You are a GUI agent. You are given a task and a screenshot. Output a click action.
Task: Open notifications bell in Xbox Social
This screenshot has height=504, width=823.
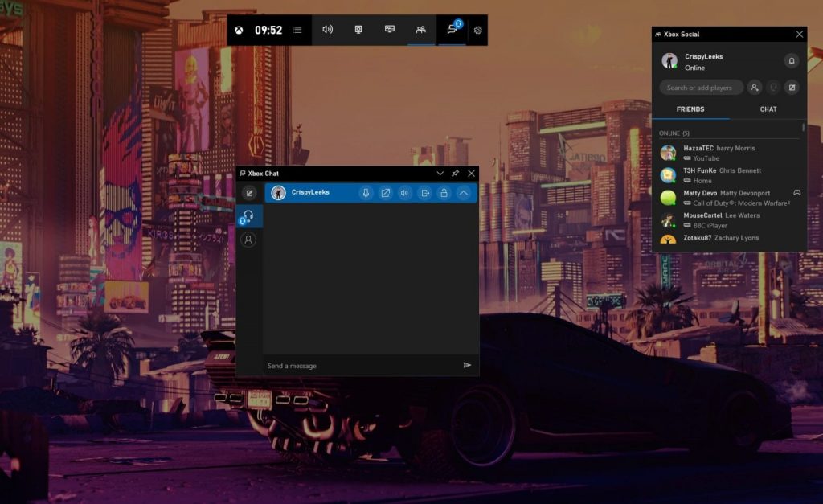pos(792,61)
